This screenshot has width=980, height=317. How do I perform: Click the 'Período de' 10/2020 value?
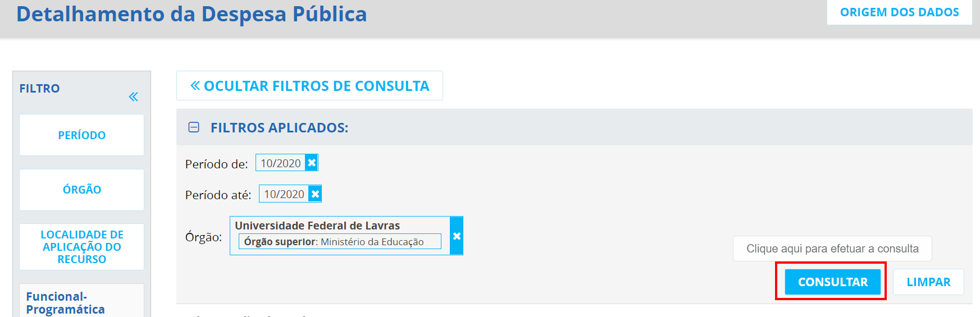point(280,163)
